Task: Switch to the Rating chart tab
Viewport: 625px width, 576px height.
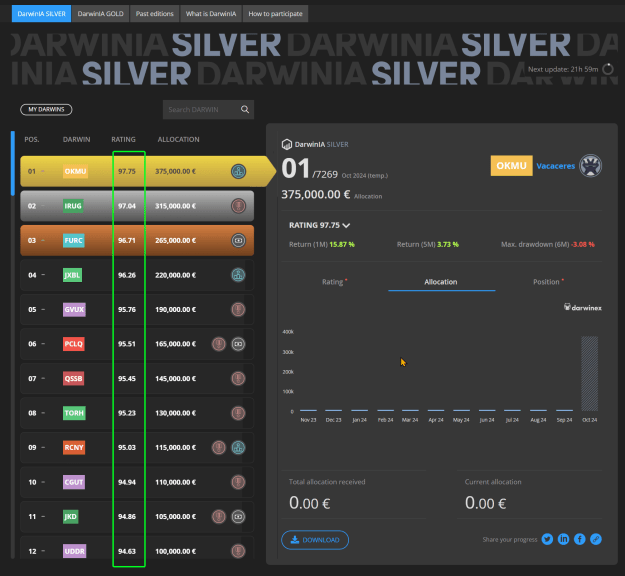Action: (334, 282)
